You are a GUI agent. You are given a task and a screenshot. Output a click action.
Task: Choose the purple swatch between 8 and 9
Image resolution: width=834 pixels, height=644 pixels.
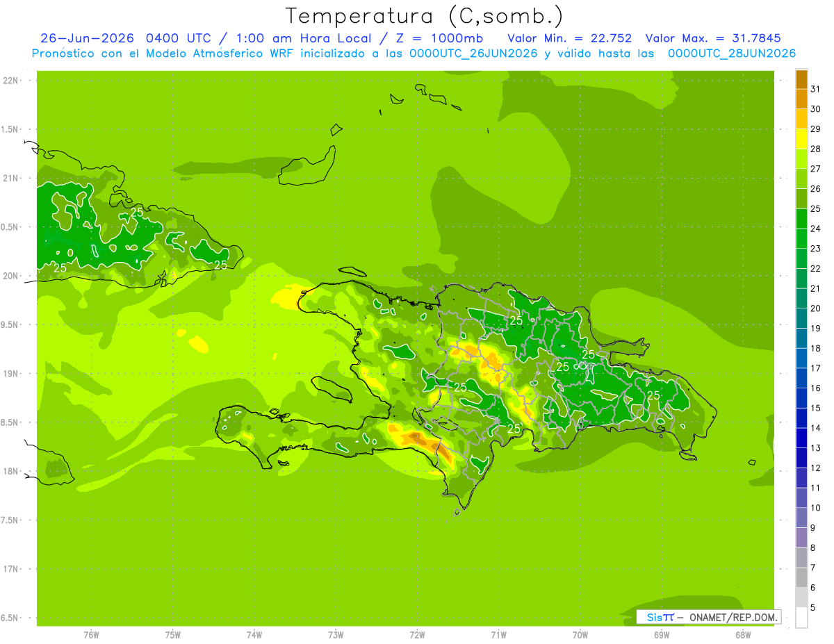pos(801,538)
